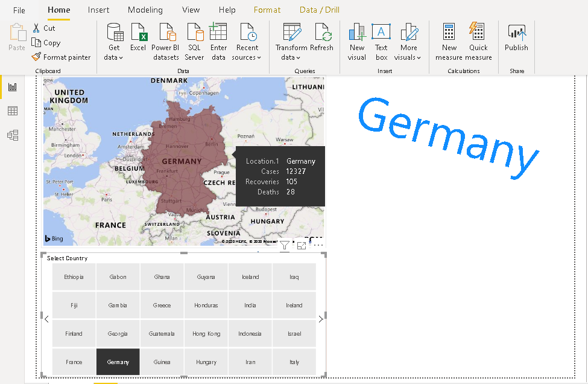Open the Format contextual tab
This screenshot has width=588, height=384.
click(x=267, y=10)
